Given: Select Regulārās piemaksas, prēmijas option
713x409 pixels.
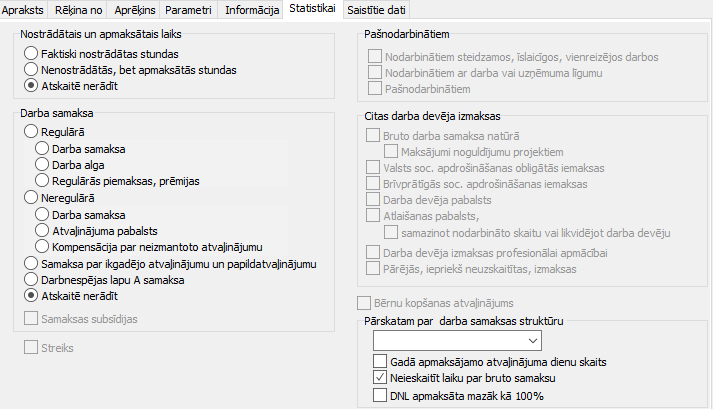Looking at the screenshot, I should (42, 180).
